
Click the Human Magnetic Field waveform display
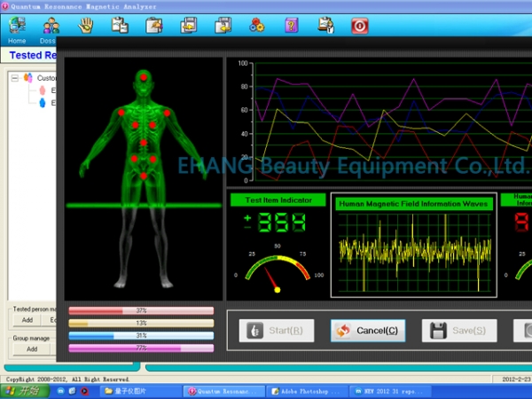pos(413,253)
